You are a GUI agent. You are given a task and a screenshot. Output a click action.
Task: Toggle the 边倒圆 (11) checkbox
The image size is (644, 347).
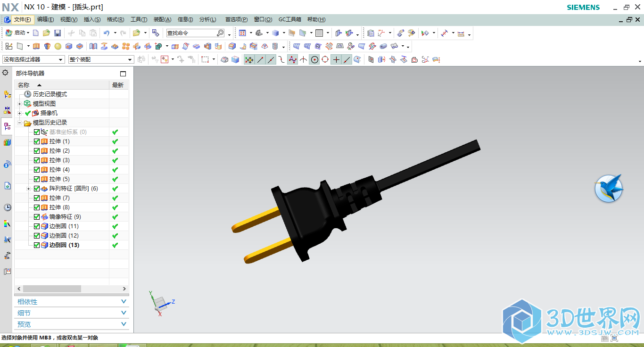37,226
